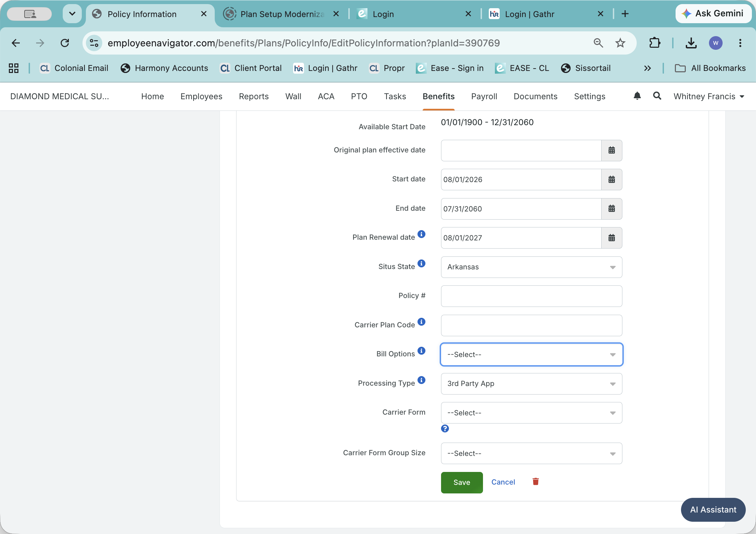The image size is (756, 534).
Task: Open the AI Assistant
Action: tap(713, 510)
